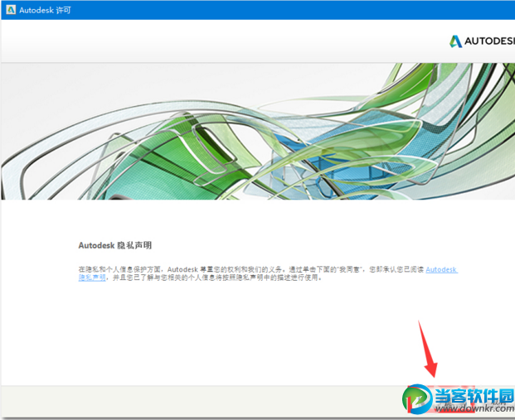
Task: Click the Autodesk app icon in title bar
Action: click(x=11, y=10)
